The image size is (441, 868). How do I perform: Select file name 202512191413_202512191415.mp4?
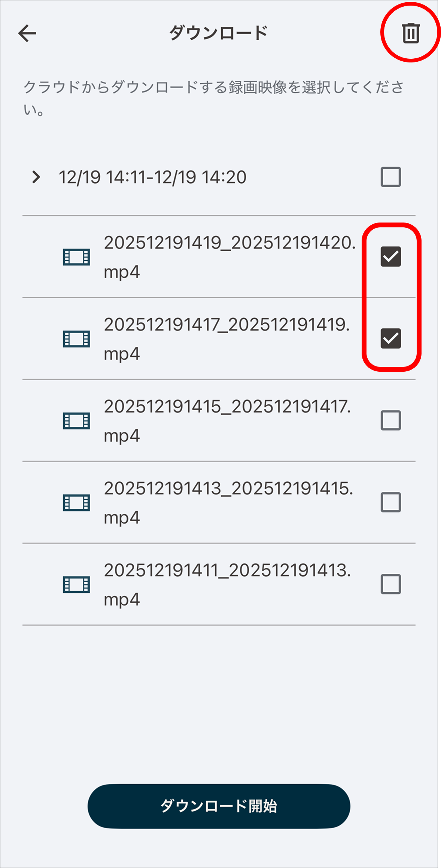click(x=228, y=503)
